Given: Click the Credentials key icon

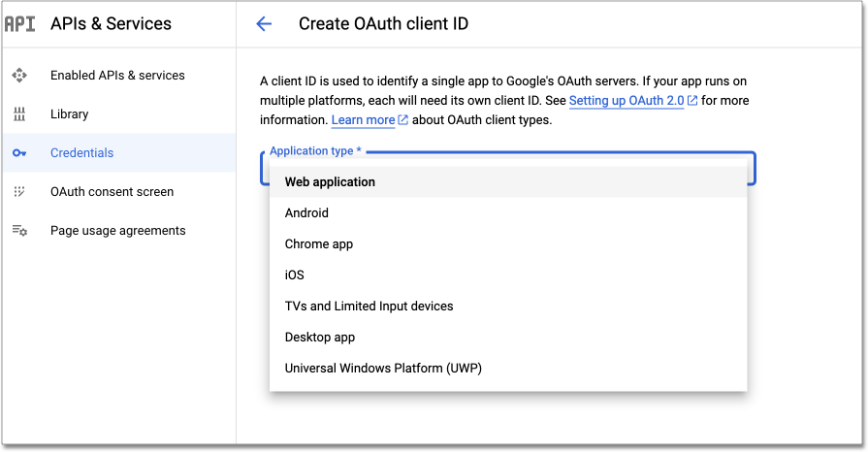Looking at the screenshot, I should coord(19,153).
